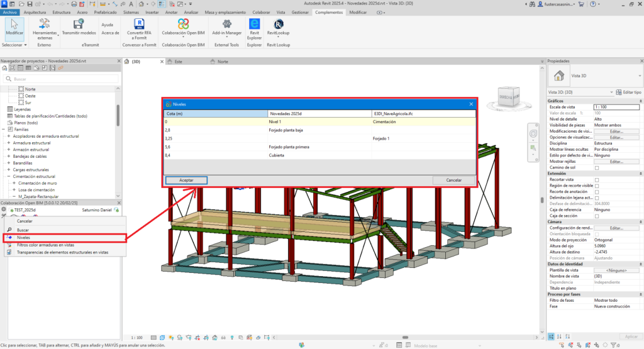This screenshot has width=644, height=349.
Task: Toggle the Camino de sol checkbox
Action: click(597, 168)
